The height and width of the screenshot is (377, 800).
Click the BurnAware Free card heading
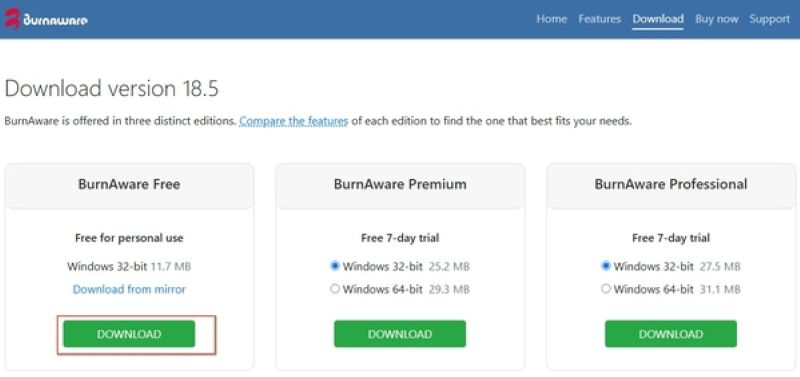129,184
